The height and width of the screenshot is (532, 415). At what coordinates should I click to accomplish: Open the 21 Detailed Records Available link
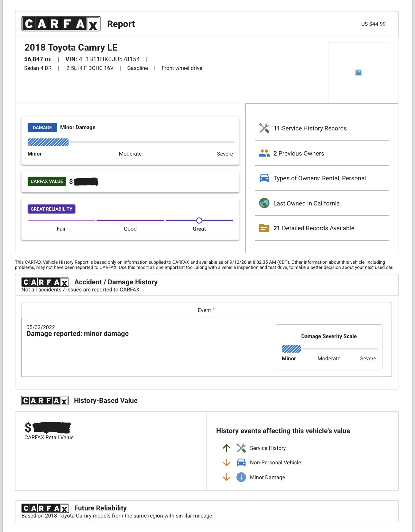tap(314, 228)
